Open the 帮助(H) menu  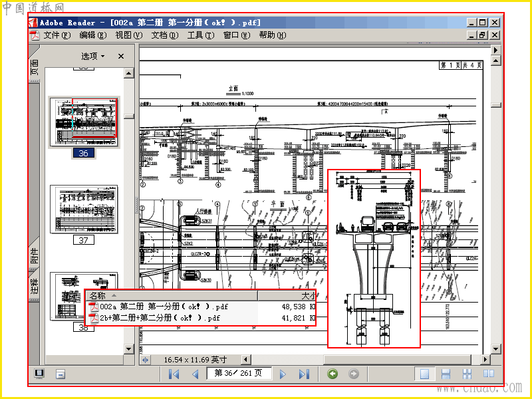[273, 35]
